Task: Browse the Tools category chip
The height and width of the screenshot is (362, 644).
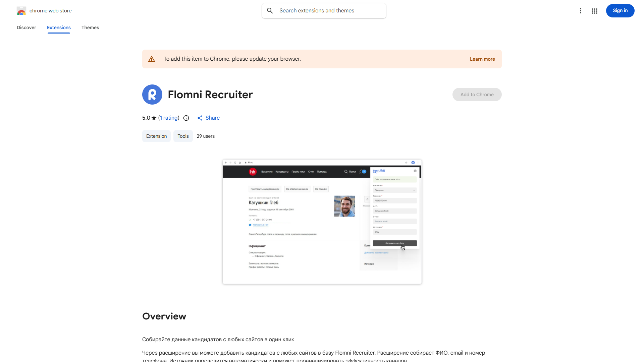Action: click(x=183, y=136)
